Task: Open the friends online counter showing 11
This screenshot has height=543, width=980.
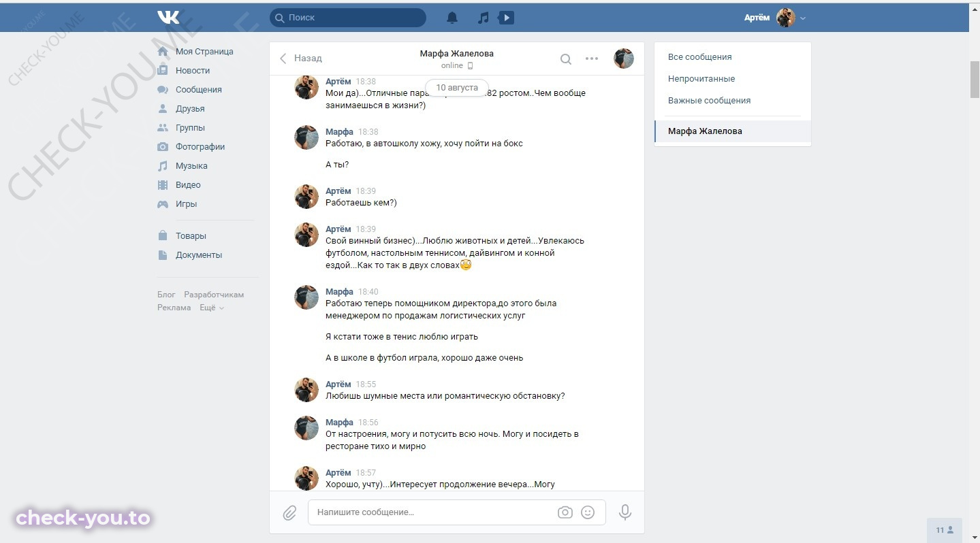Action: click(945, 530)
